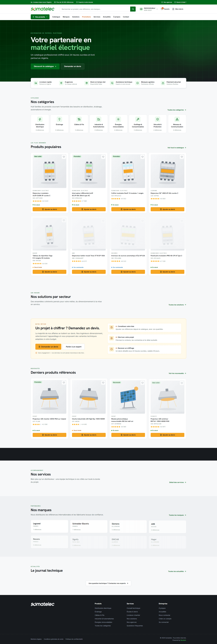
Task: Follow Toutes les catégories link
Action: 177,110
